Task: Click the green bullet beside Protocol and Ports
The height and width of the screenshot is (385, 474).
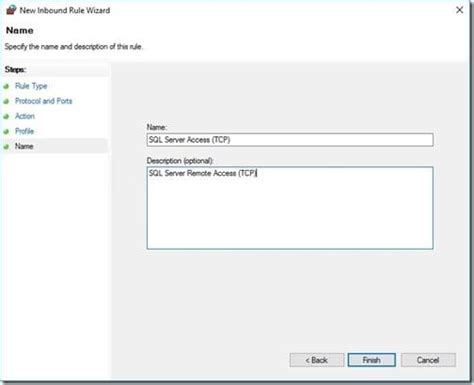Action: click(6, 101)
